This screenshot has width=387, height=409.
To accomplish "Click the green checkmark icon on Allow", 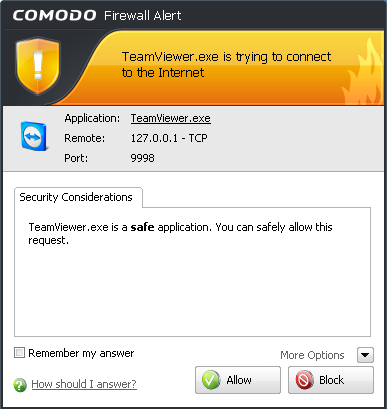I will pyautogui.click(x=211, y=380).
